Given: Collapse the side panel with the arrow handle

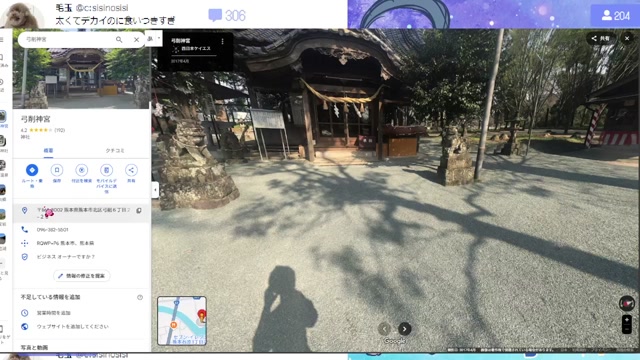Looking at the screenshot, I should (155, 190).
